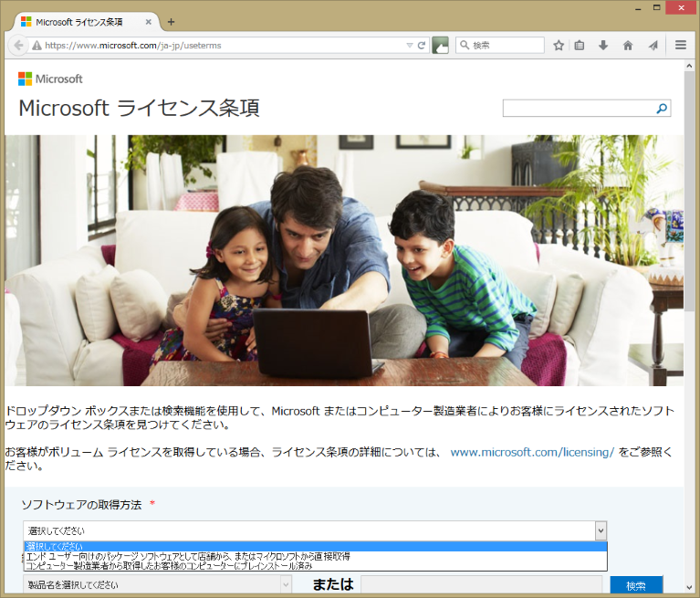Select the highlighted 選択してください option

click(315, 547)
